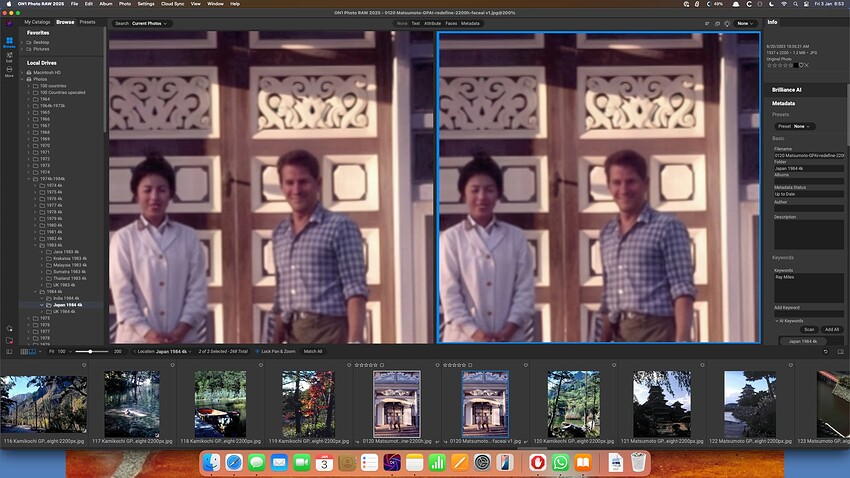Image resolution: width=850 pixels, height=478 pixels.
Task: Select the 121 Matsumoto castle thumbnail
Action: coord(662,404)
